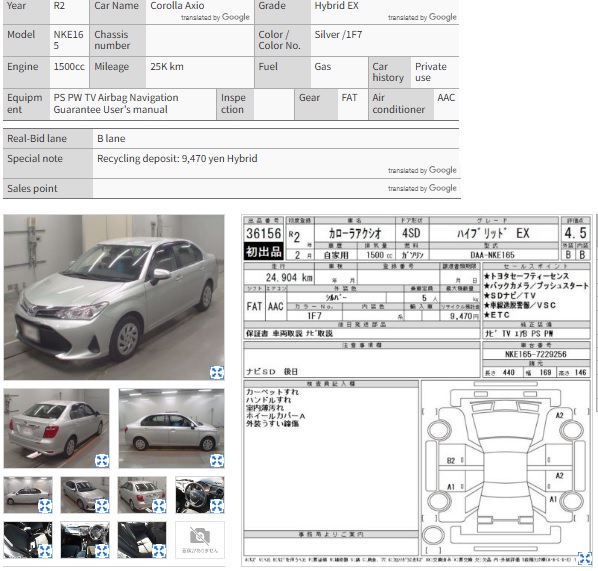Select the 'PS PW TV Airbag Navigation' equipment text
598x571 pixels.
click(x=116, y=98)
